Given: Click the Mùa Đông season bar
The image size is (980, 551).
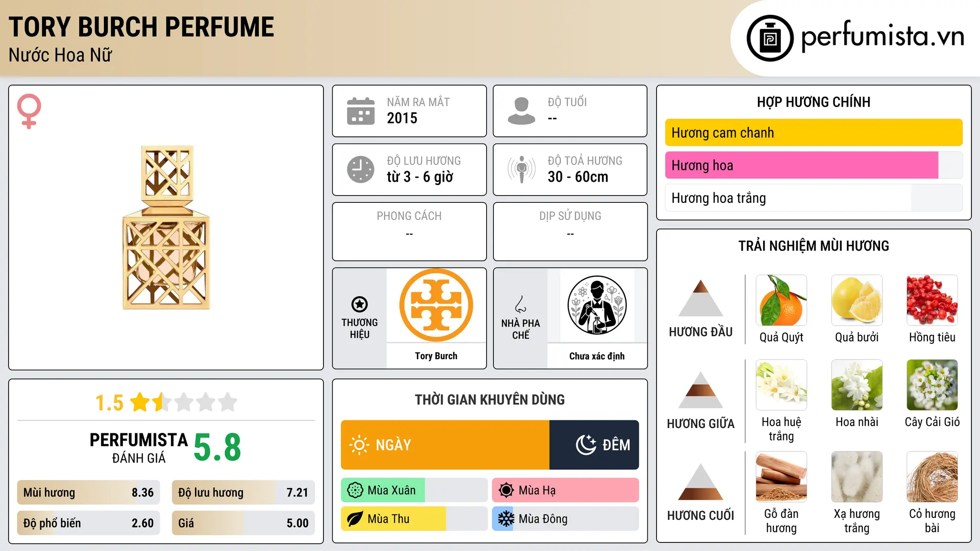Looking at the screenshot, I should [565, 519].
